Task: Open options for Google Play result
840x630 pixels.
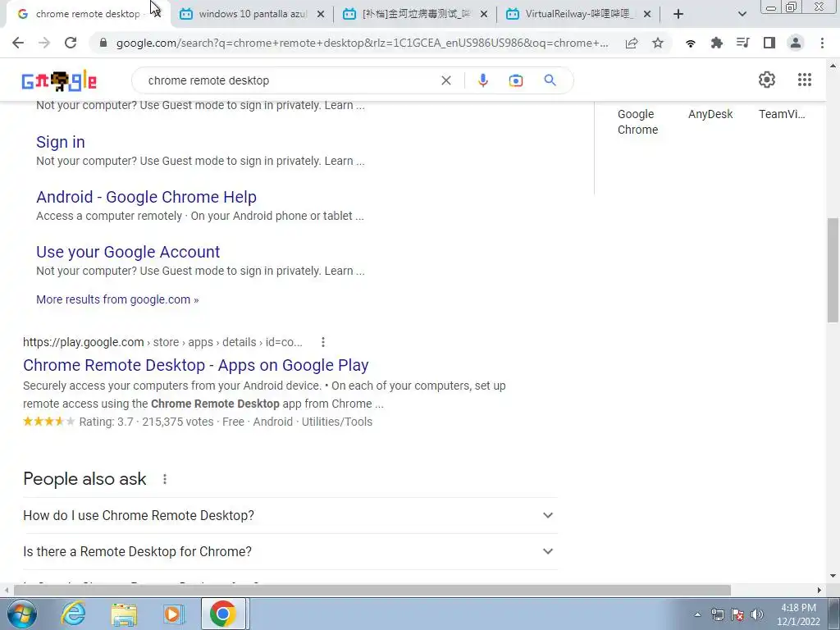Action: click(x=323, y=342)
